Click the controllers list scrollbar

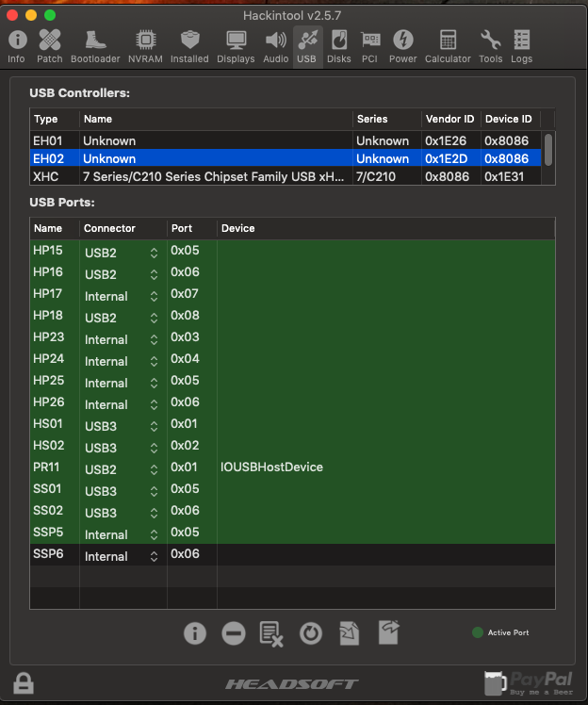tap(548, 150)
